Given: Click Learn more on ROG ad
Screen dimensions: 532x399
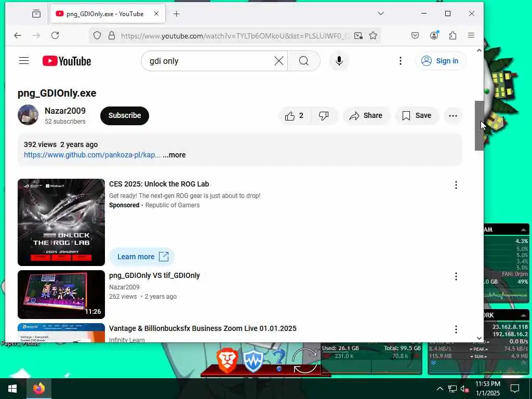Looking at the screenshot, I should 142,257.
